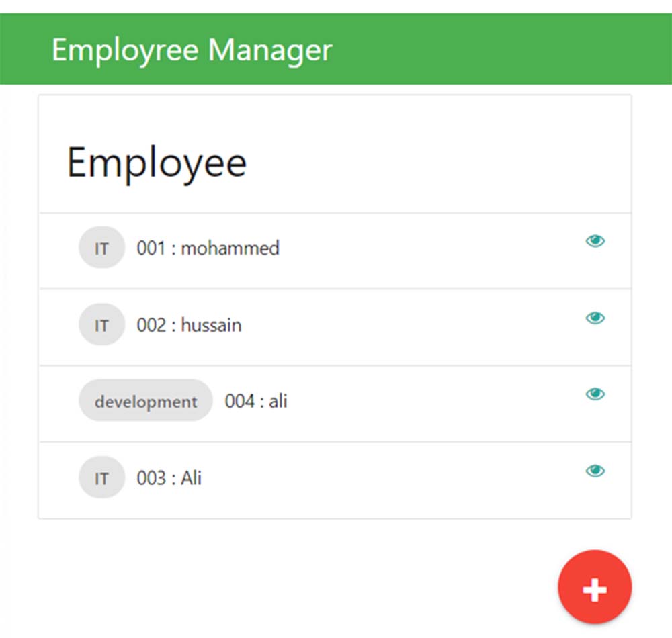
Task: Select the IT badge next to hussain
Action: pos(101,325)
